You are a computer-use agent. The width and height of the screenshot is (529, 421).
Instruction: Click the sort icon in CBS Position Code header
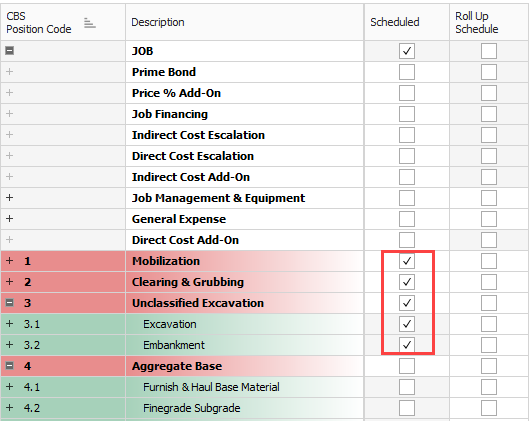point(89,23)
